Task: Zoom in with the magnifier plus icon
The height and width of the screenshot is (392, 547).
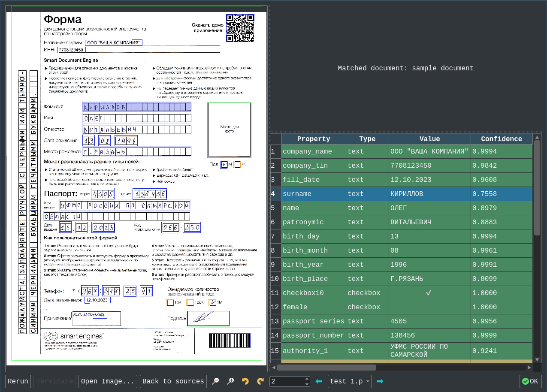Action: (x=231, y=381)
